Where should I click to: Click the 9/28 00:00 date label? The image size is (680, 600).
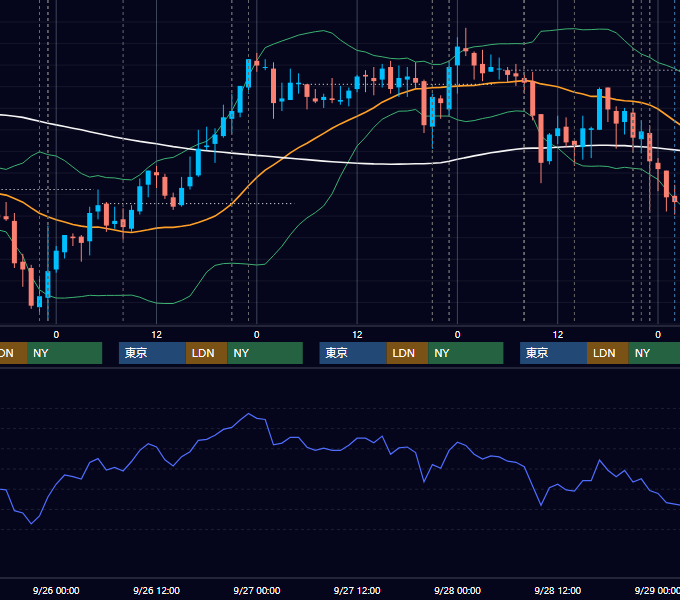click(457, 590)
